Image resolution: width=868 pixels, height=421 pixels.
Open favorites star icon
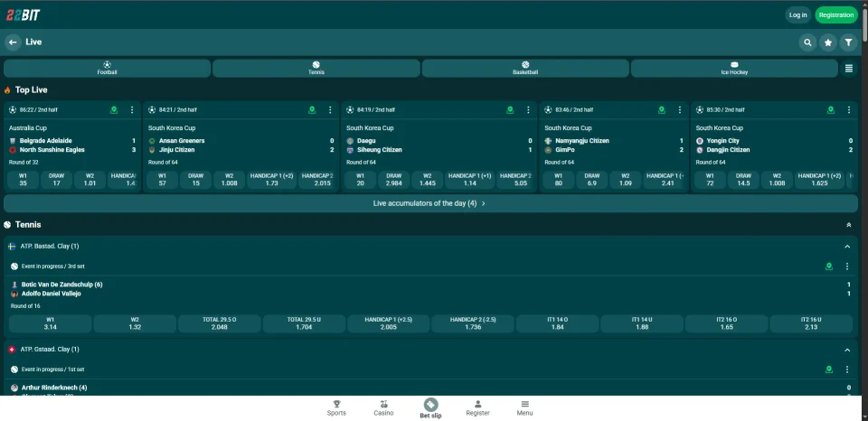828,42
